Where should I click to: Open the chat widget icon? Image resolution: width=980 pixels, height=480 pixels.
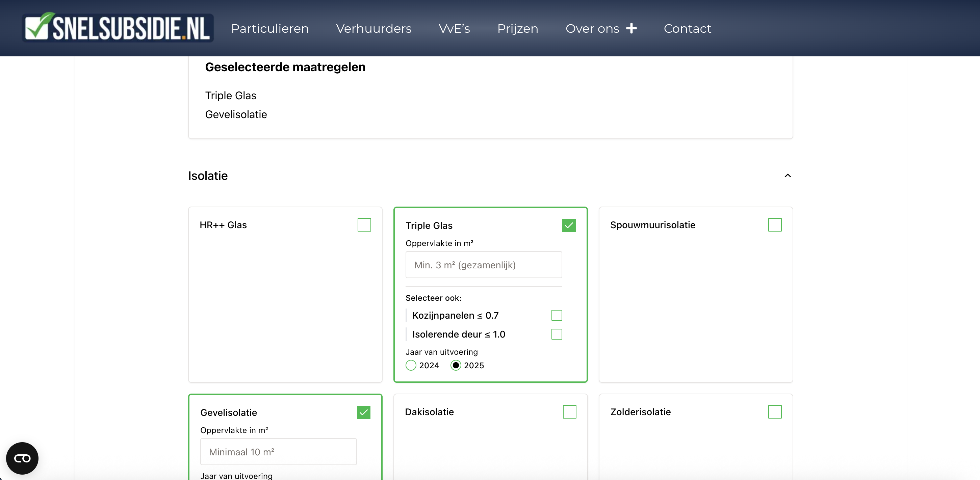pos(22,458)
